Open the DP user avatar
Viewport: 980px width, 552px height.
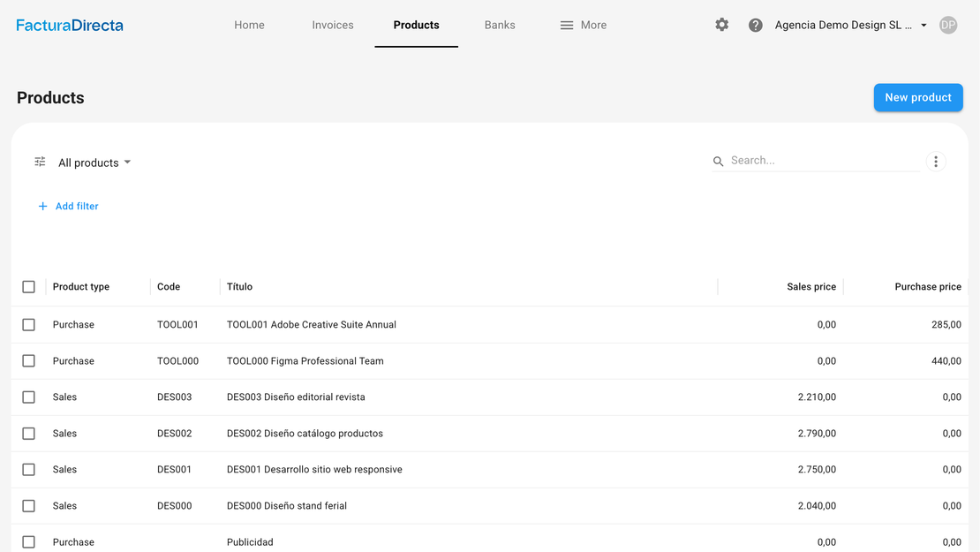click(x=948, y=25)
